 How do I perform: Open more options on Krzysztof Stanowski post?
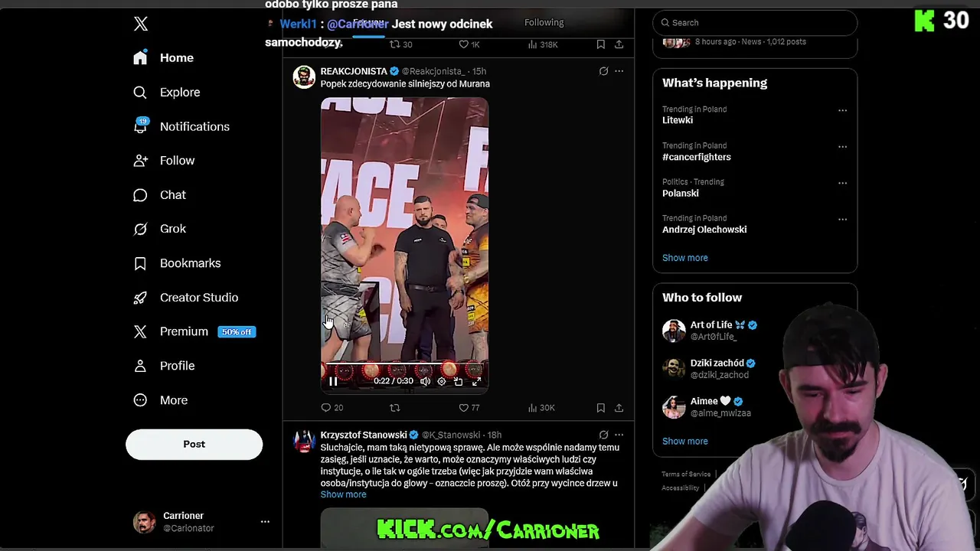click(619, 435)
